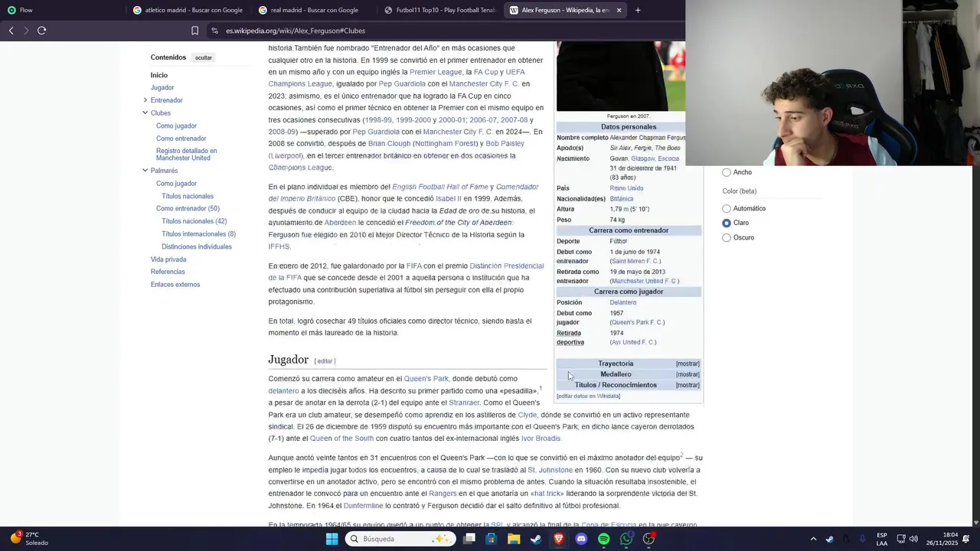The image size is (980, 551).
Task: Select the Ancho width radio option
Action: tap(727, 172)
